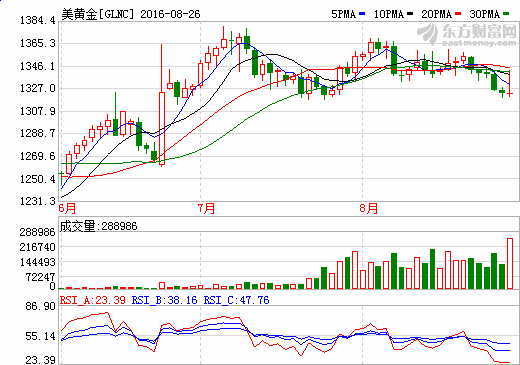Click the RSI_B:38.16 indicator label

click(x=165, y=300)
